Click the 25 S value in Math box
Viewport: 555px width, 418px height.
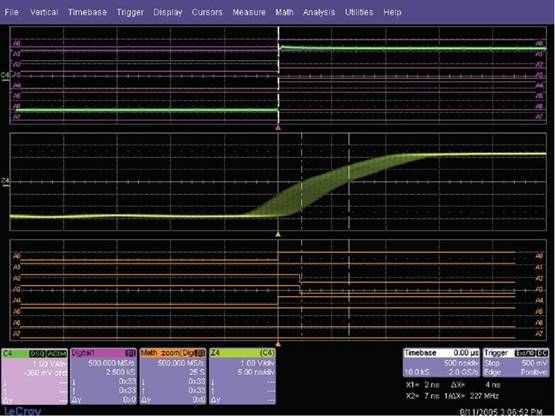coord(198,372)
